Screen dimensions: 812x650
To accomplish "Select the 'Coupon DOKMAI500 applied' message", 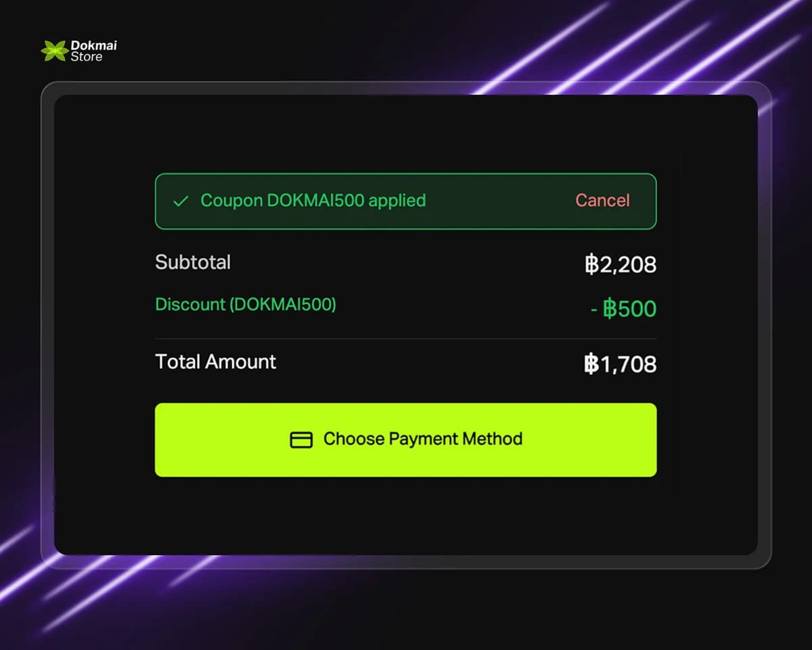I will point(313,200).
